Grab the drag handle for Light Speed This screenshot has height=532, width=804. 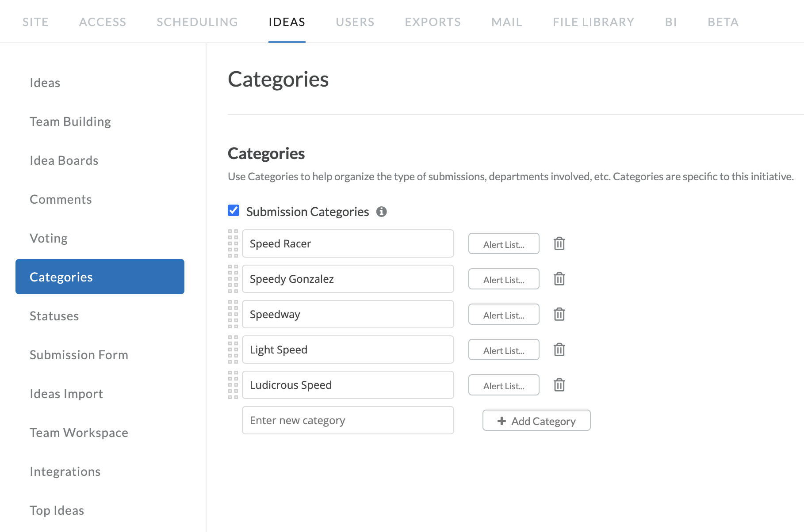(x=233, y=350)
